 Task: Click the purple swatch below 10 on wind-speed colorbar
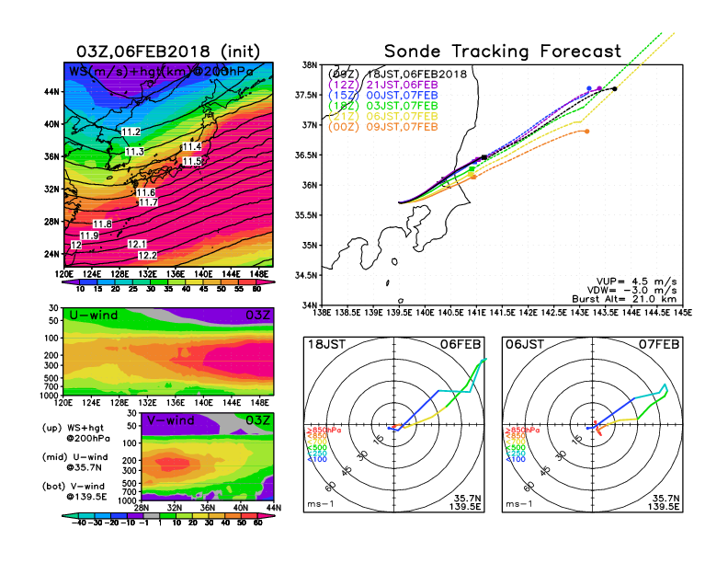coord(69,282)
